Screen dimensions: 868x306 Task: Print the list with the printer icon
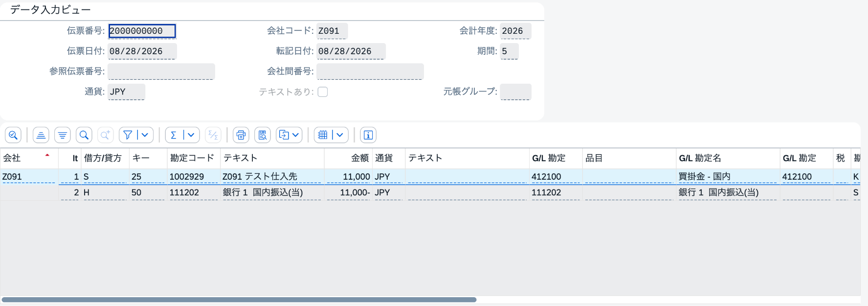241,135
